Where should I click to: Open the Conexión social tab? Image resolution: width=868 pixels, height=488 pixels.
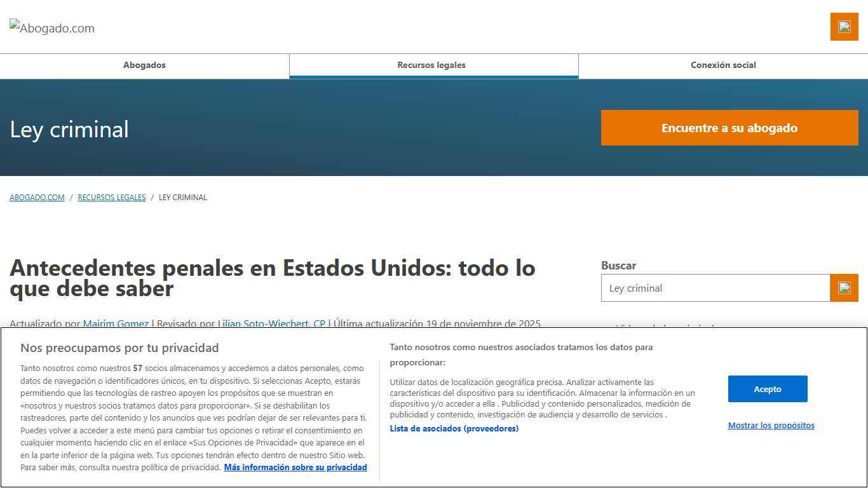[x=722, y=65]
